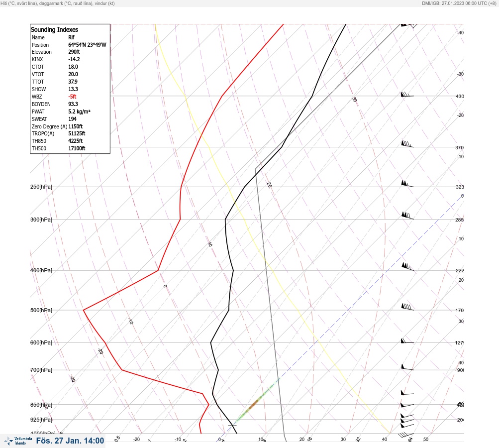499x448 pixels.
Task: Click the 300[hPa] pressure label
Action: pos(41,220)
